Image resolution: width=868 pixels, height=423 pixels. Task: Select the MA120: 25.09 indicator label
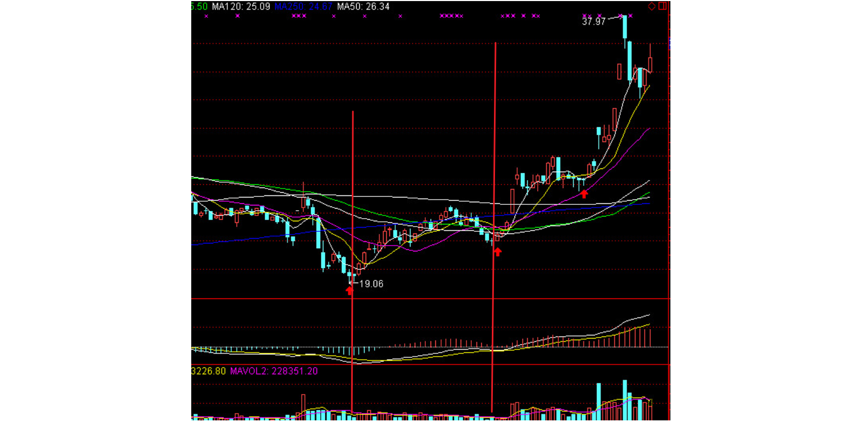pos(241,7)
